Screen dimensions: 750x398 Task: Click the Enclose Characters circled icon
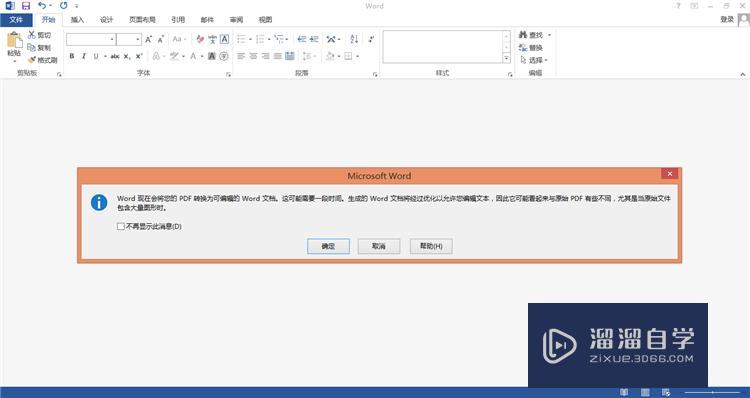pyautogui.click(x=224, y=56)
